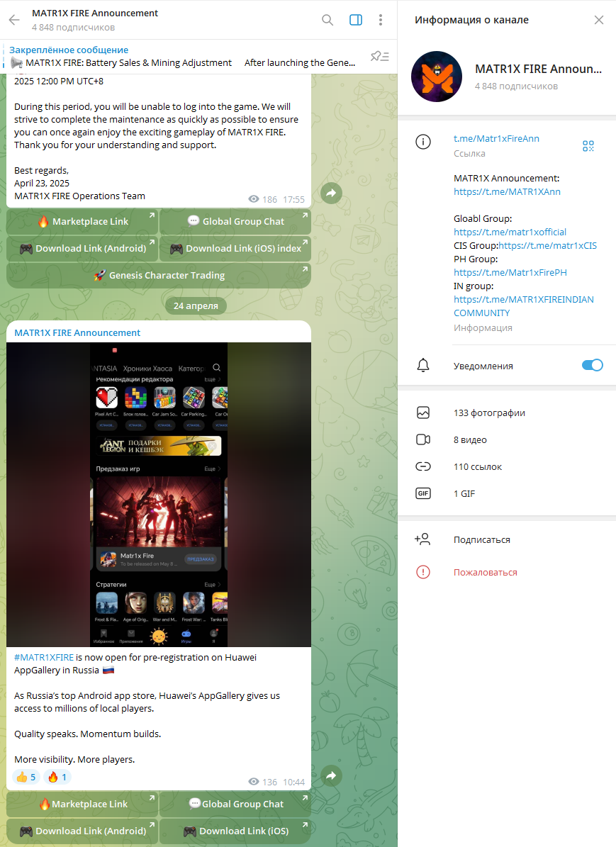
Task: Open the Genesis Character Trading button
Action: pyautogui.click(x=159, y=276)
